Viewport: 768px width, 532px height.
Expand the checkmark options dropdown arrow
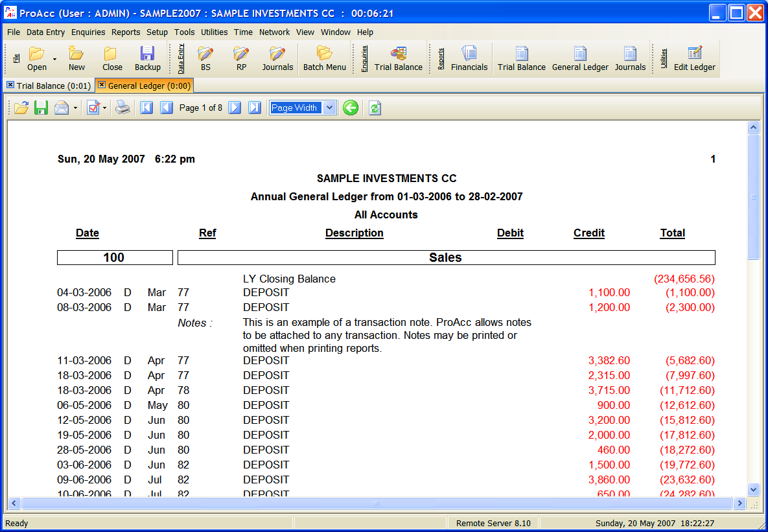pyautogui.click(x=104, y=108)
